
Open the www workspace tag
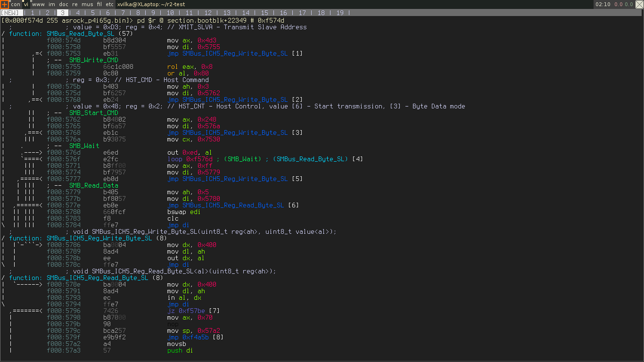point(38,4)
